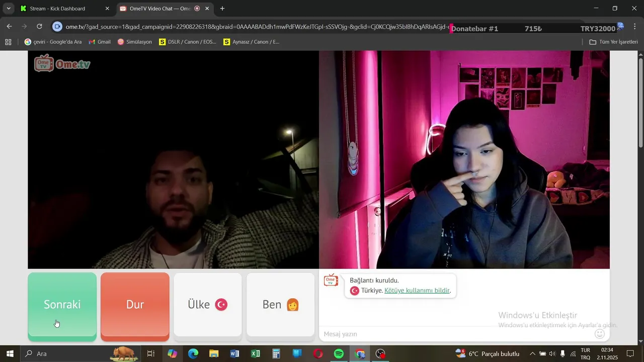Switch to Stream - Kick Dashboard tab
This screenshot has width=644, height=362.
pyautogui.click(x=64, y=9)
